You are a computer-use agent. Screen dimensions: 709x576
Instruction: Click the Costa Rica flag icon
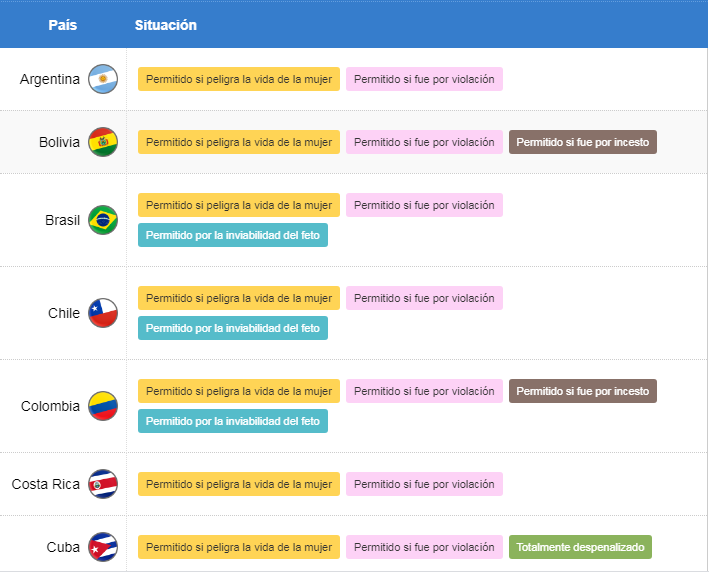point(103,484)
